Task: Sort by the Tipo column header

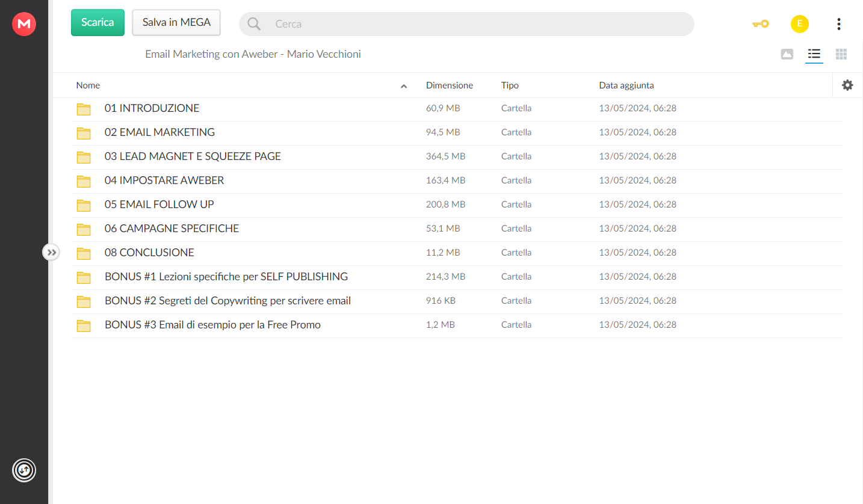Action: pyautogui.click(x=510, y=85)
